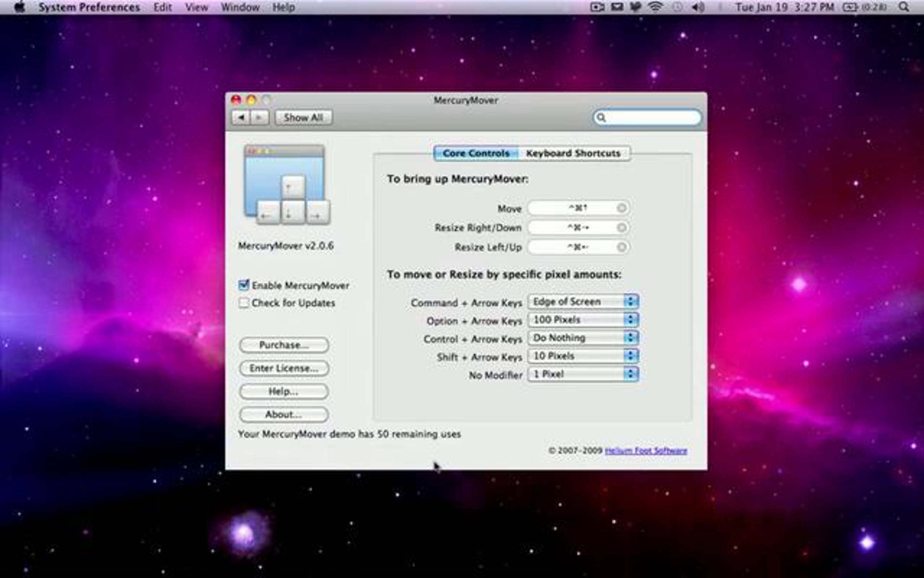Click the date and time in the menu bar
Viewport: 924px width, 578px height.
785,7
